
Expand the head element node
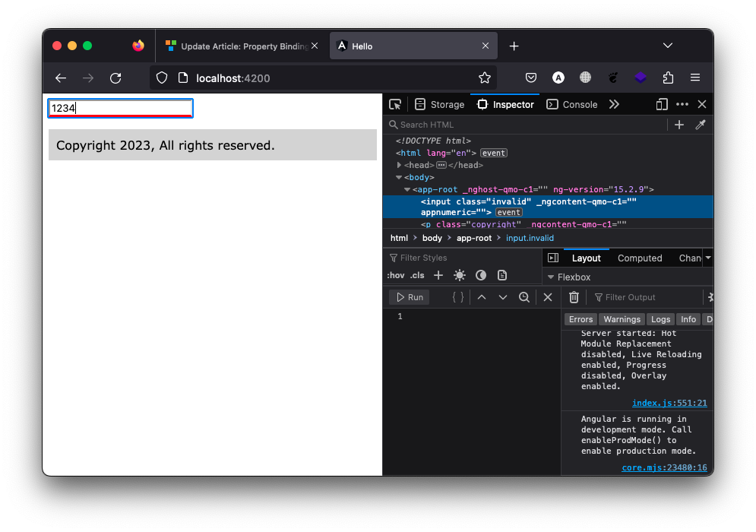click(x=400, y=165)
